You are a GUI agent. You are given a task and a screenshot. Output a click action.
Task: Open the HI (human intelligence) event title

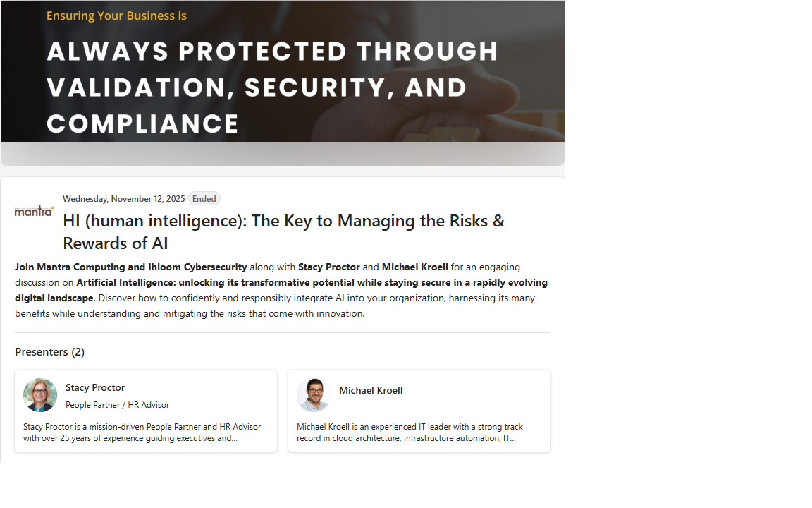coord(283,231)
